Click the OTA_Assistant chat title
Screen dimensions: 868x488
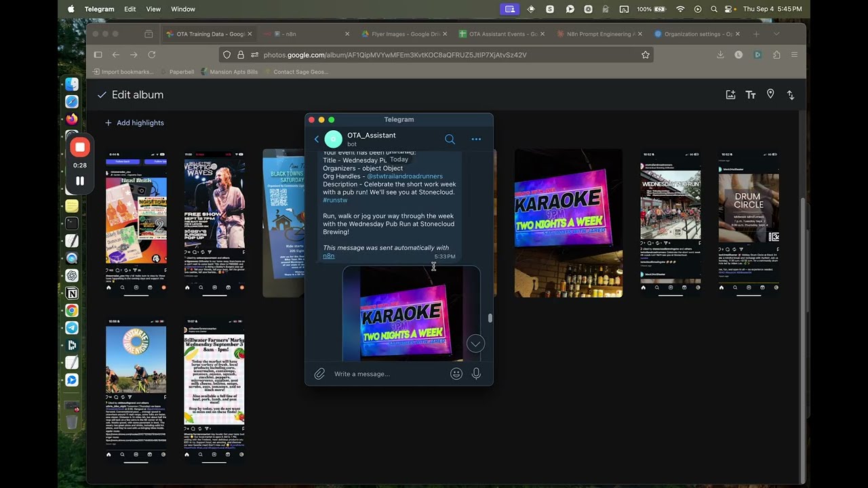pos(372,135)
